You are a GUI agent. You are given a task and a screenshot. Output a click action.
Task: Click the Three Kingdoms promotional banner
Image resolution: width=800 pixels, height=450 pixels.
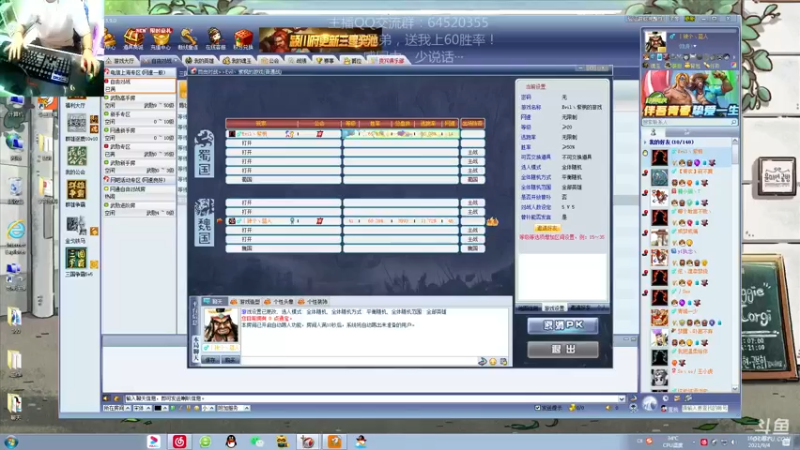(x=319, y=40)
